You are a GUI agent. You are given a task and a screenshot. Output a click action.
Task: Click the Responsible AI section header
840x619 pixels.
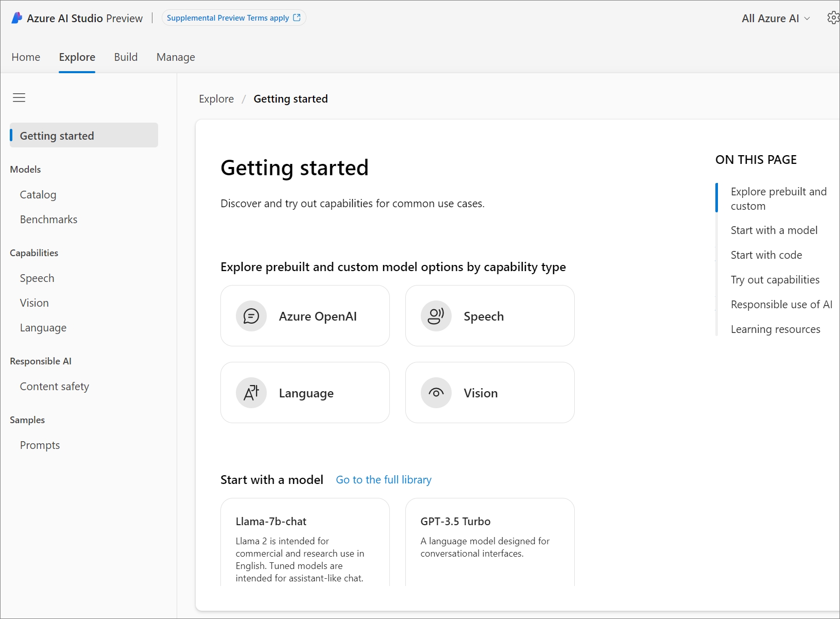click(41, 361)
